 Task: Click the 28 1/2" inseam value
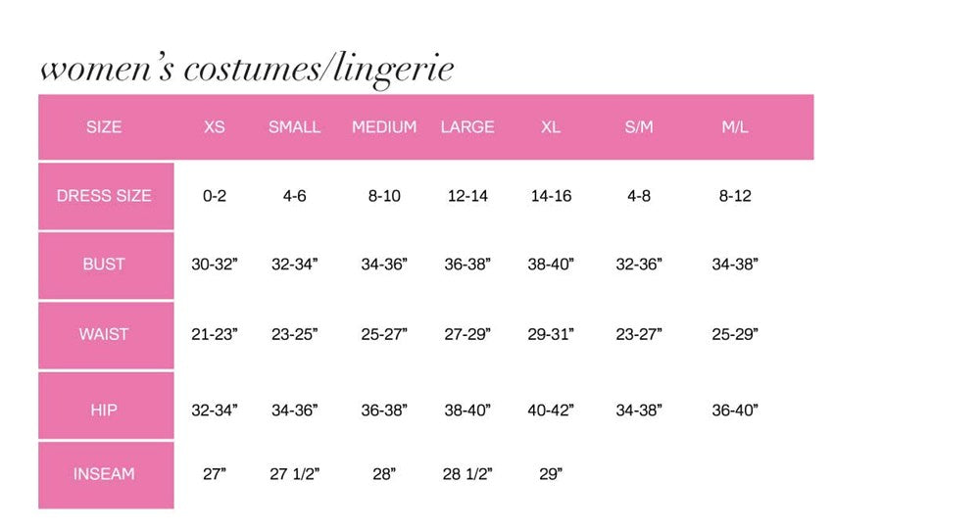coord(467,474)
